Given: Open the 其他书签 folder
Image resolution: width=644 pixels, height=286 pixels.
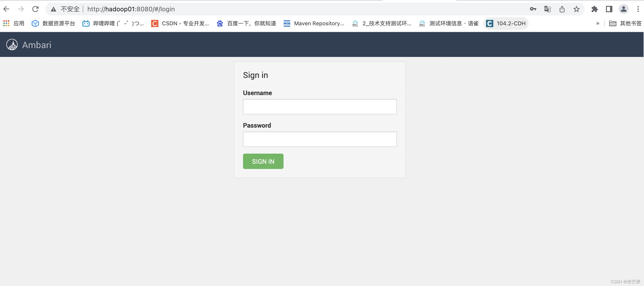Looking at the screenshot, I should pyautogui.click(x=625, y=23).
